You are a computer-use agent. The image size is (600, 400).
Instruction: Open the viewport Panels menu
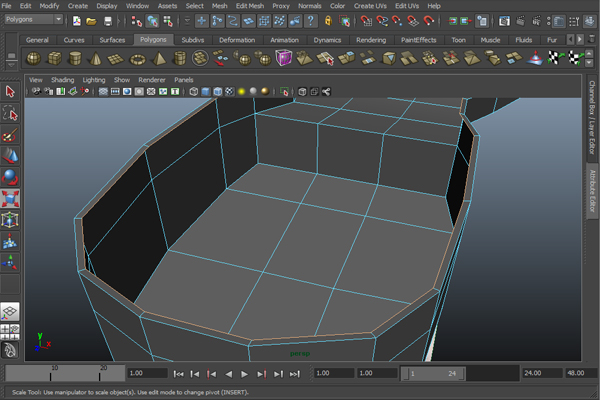tap(184, 80)
